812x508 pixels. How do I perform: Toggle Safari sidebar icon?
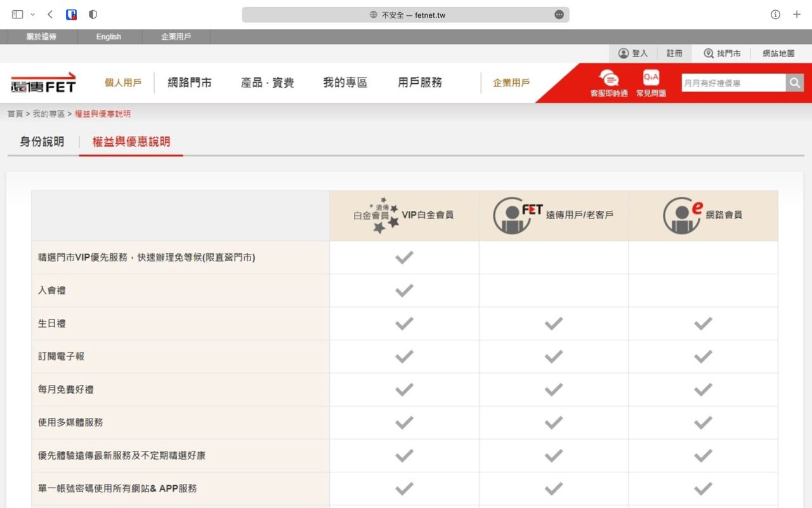click(x=18, y=14)
